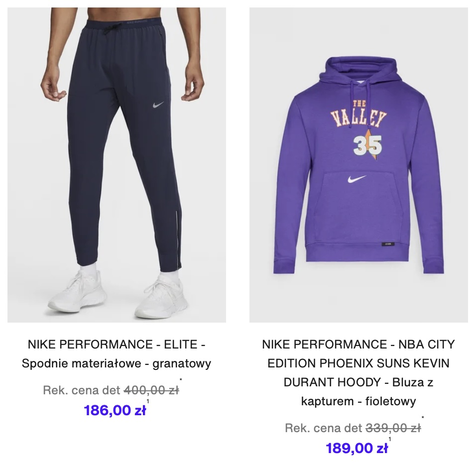Select the 186,00 zł sale price
Image resolution: width=476 pixels, height=467 pixels.
click(115, 411)
